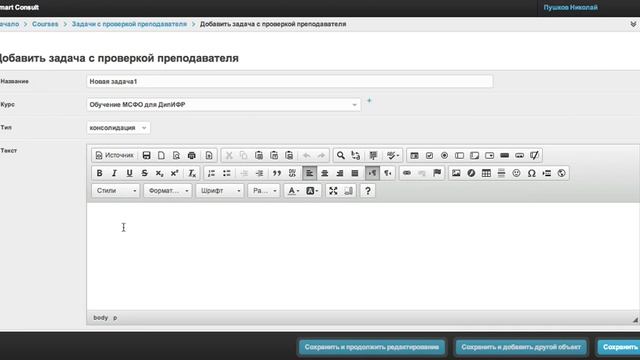Click the Find magnifier icon

pyautogui.click(x=340, y=156)
